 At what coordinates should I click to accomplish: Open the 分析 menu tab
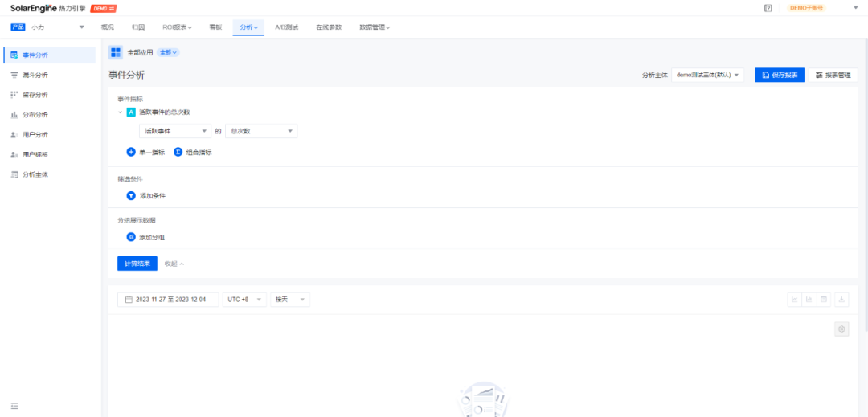point(248,27)
